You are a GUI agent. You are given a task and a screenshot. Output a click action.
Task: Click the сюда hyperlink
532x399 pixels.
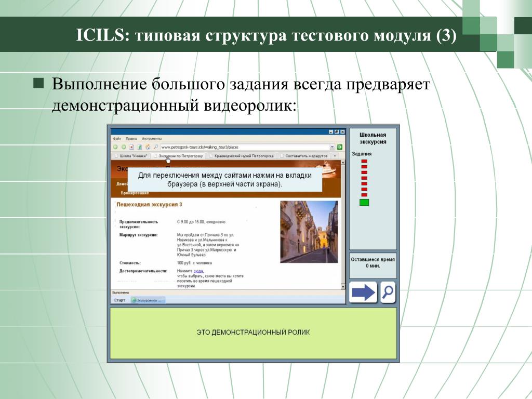198,271
